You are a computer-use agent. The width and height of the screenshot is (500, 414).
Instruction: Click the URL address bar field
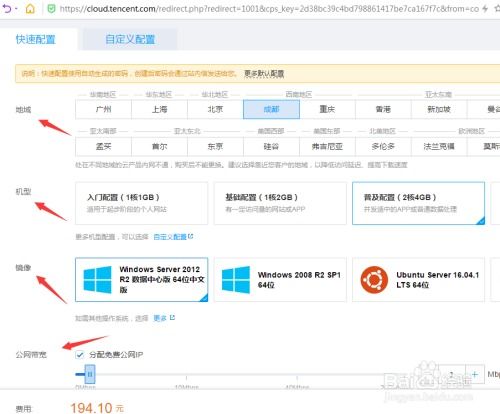(x=269, y=9)
